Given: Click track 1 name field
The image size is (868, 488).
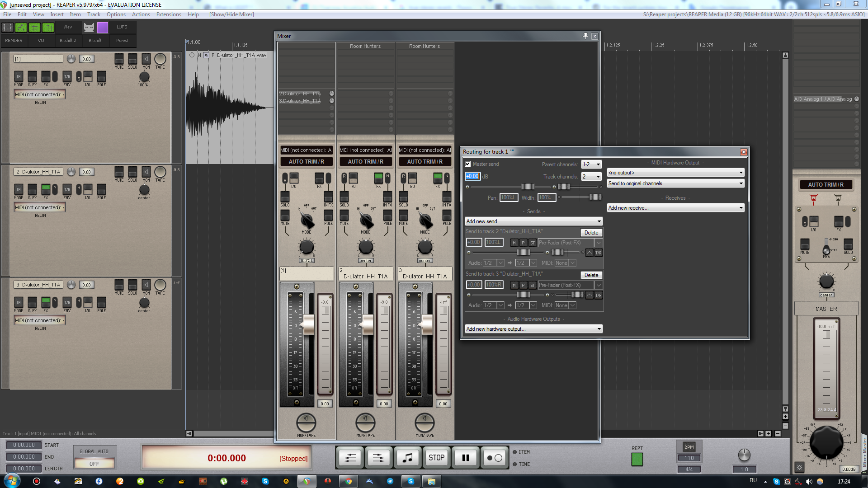Looking at the screenshot, I should tap(38, 59).
